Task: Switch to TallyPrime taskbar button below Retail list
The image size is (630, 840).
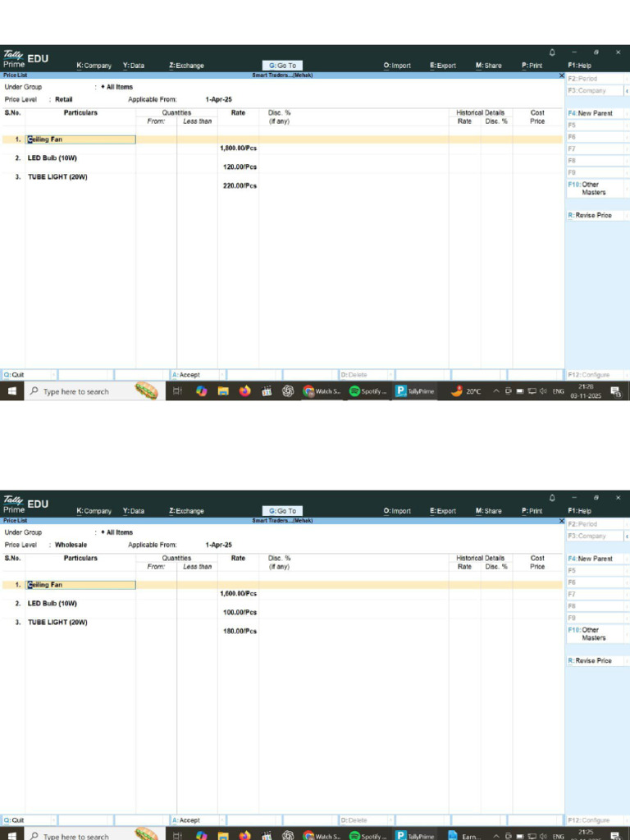Action: click(x=414, y=391)
